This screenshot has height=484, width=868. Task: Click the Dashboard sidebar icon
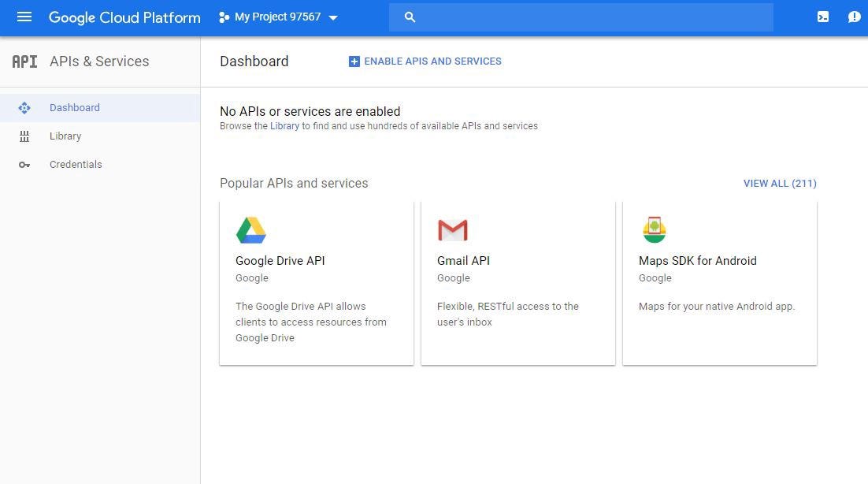tap(24, 108)
